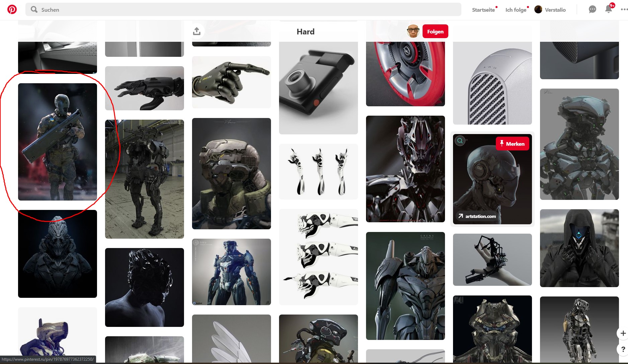
Task: Click the share upload icon
Action: tap(197, 31)
